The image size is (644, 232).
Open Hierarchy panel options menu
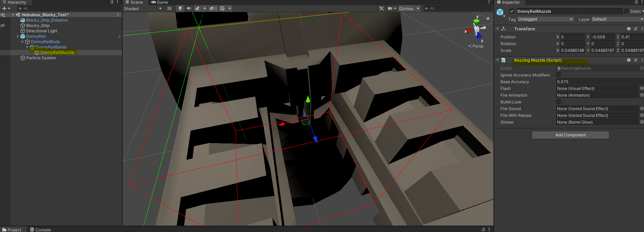click(118, 2)
